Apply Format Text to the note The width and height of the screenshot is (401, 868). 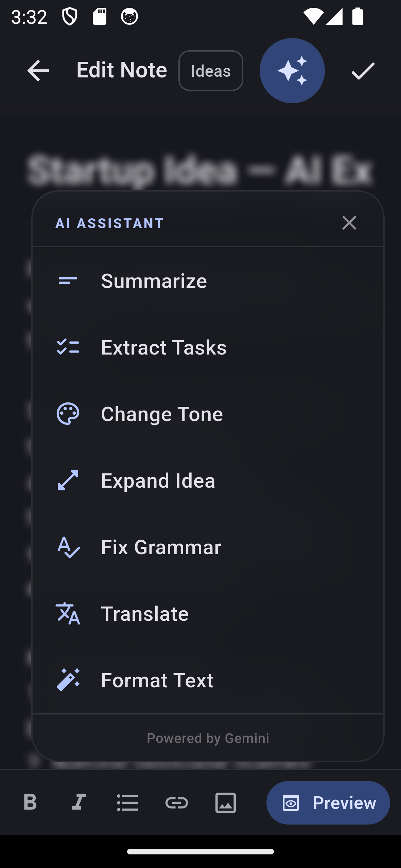click(x=208, y=680)
